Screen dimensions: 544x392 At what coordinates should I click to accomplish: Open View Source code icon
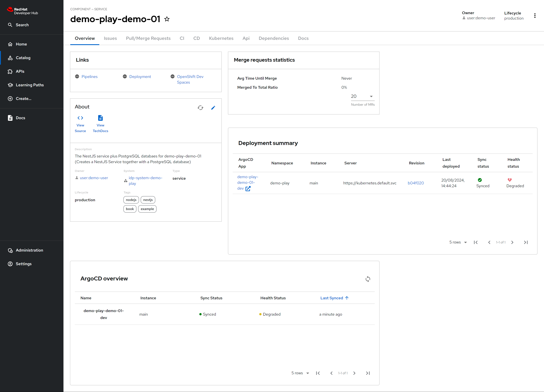coord(80,118)
